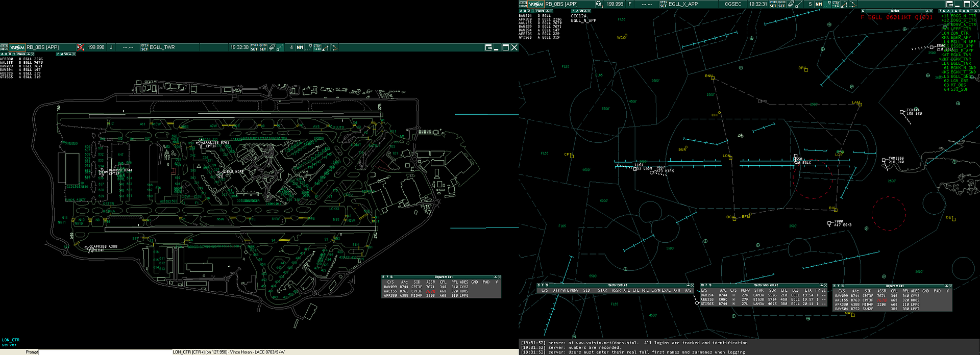Open the OPEN SCT sector file button, left window
The height and width of the screenshot is (355, 980).
click(144, 47)
